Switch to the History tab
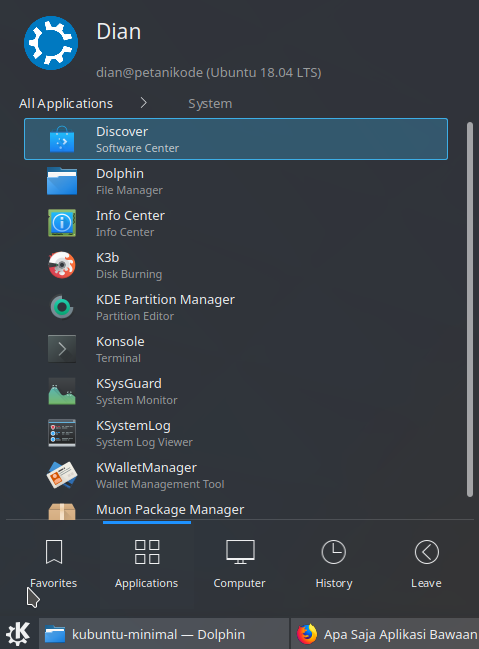This screenshot has width=479, height=649. point(334,565)
